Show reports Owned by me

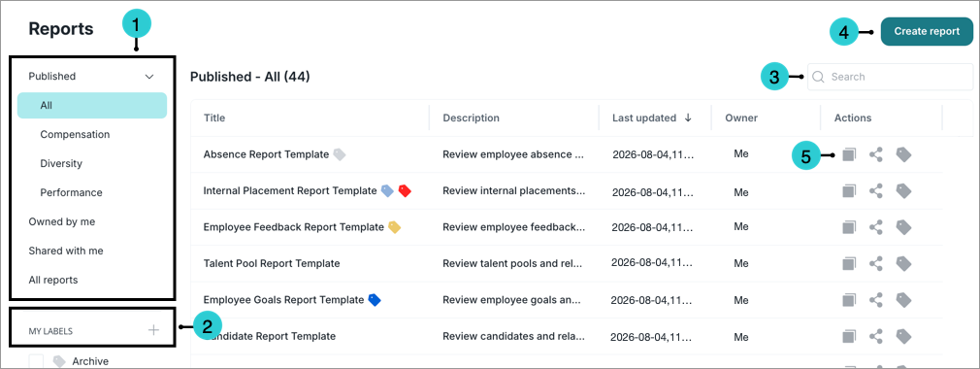pos(62,221)
